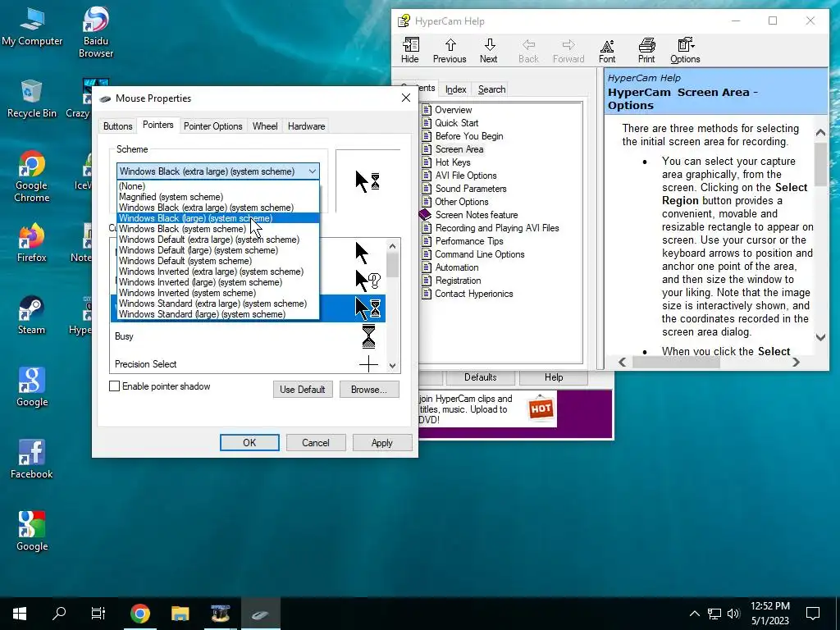
Task: Choose Windows Default (extra large) scheme
Action: [218, 240]
